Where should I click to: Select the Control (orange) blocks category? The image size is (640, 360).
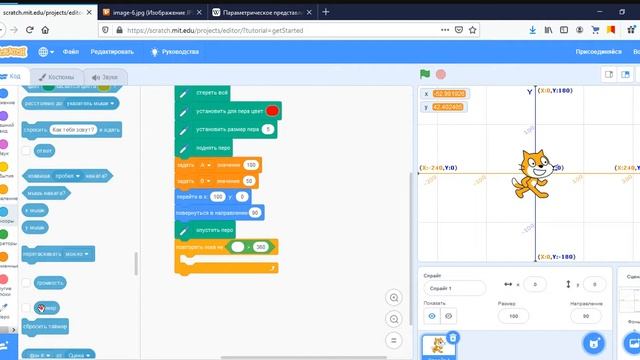(x=4, y=189)
